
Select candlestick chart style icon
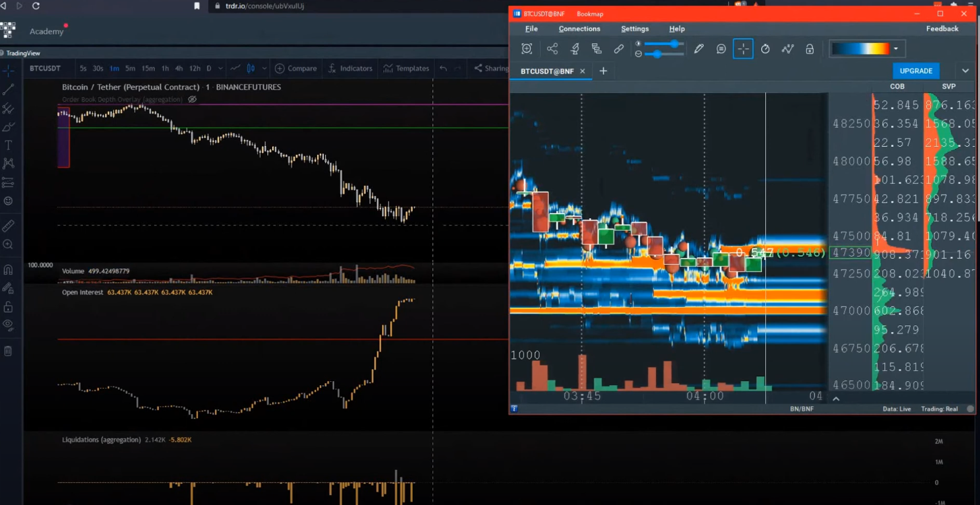[251, 68]
